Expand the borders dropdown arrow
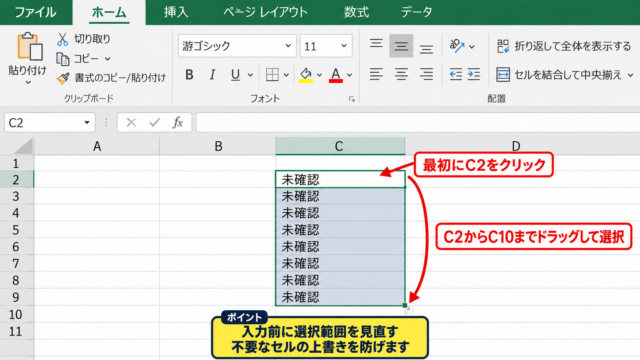Viewport: 640px width, 360px height. tap(286, 75)
